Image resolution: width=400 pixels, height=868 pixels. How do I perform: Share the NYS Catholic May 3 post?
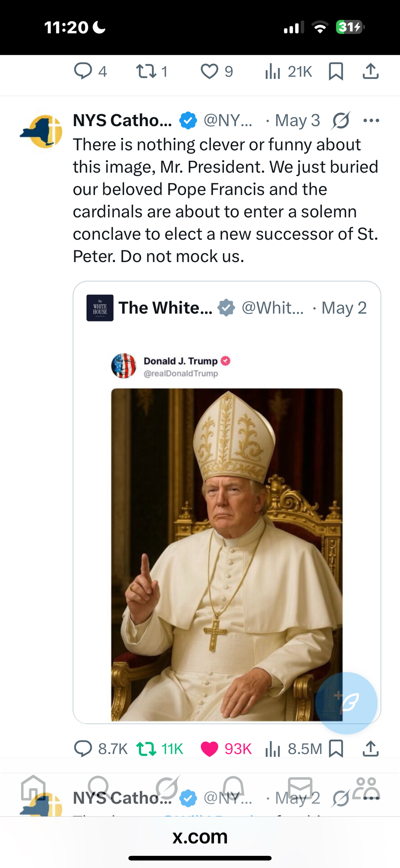pyautogui.click(x=370, y=749)
